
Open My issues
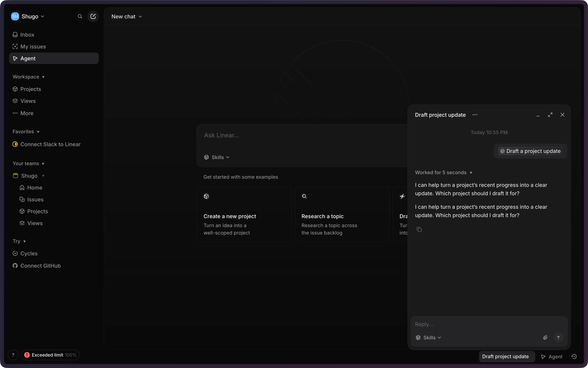coord(54,46)
